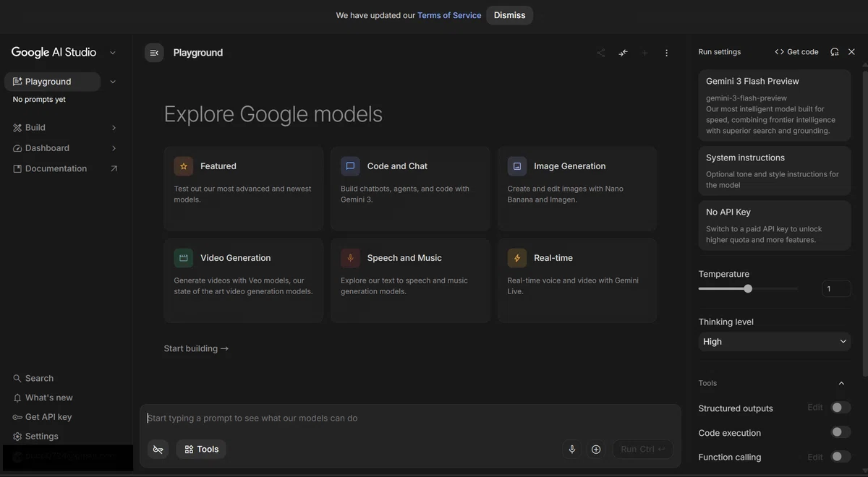Collapse the sidebar with the menu icon beside Playground
868x477 pixels.
[154, 53]
